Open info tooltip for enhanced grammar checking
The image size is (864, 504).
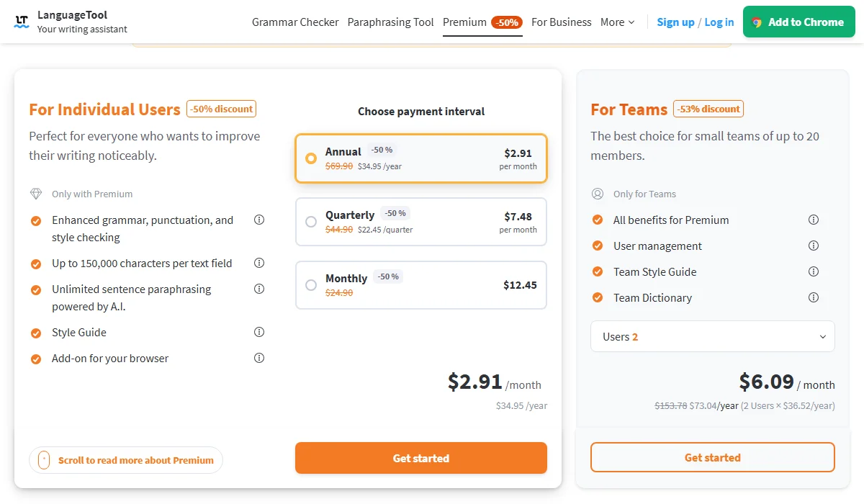point(259,220)
